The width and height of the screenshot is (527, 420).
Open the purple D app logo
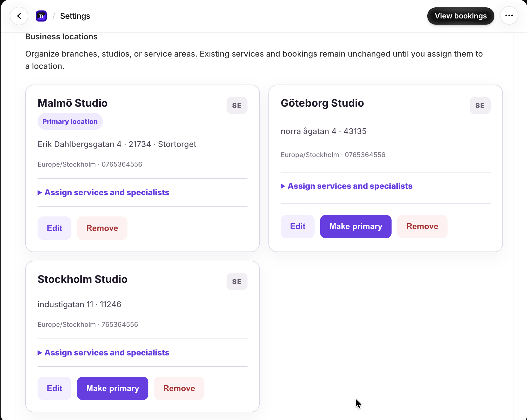41,16
